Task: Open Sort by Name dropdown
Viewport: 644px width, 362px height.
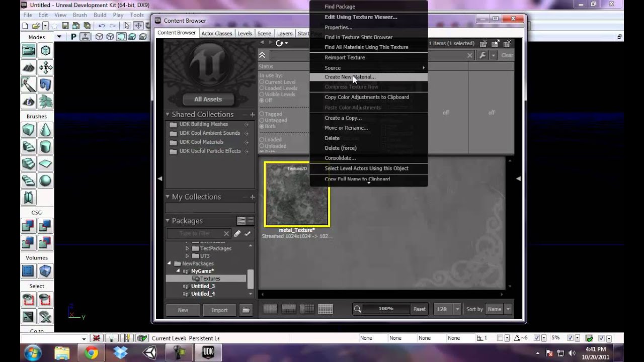Action: 508,309
